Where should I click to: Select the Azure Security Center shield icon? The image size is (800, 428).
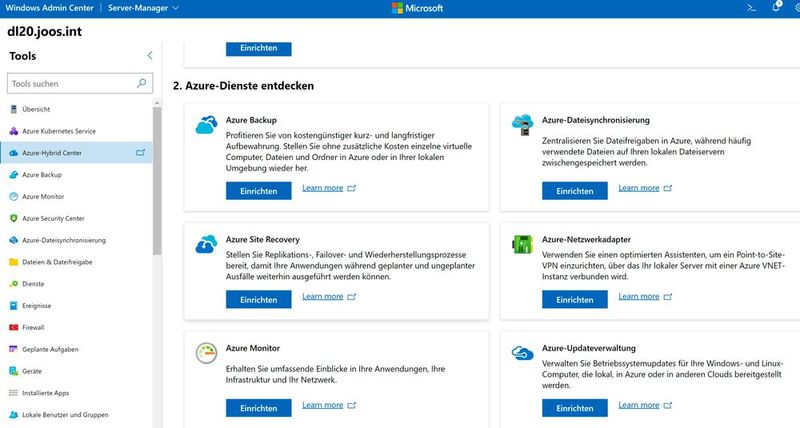(14, 218)
